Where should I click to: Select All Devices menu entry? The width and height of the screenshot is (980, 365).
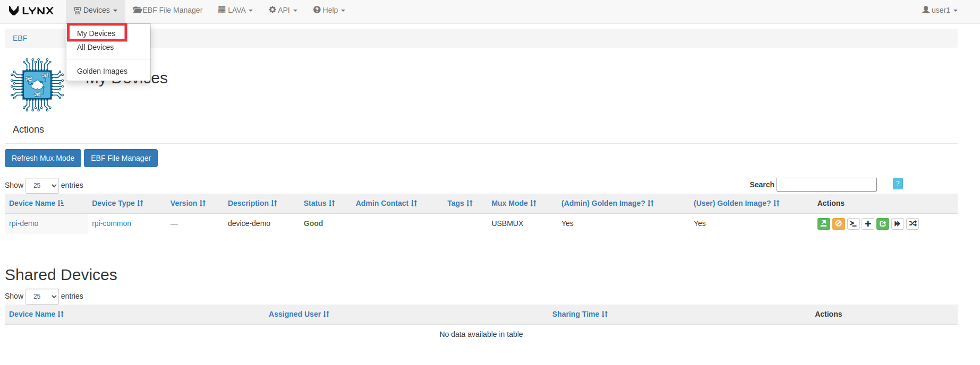tap(96, 47)
